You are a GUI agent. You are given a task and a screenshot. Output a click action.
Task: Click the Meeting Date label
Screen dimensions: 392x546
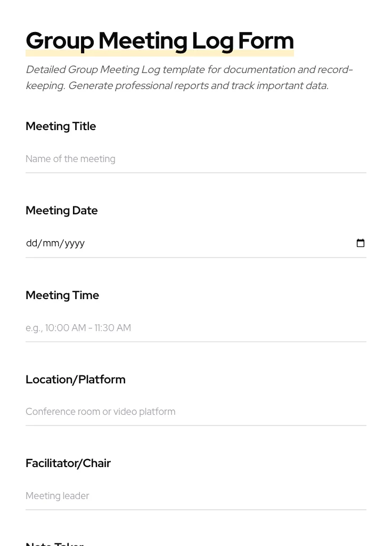61,211
